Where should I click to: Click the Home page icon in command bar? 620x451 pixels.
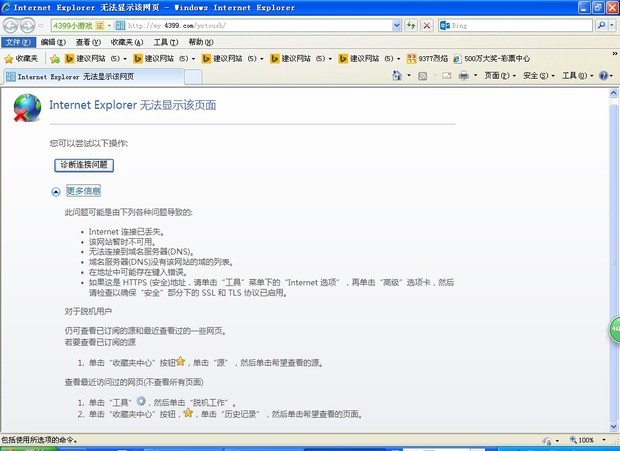[x=397, y=75]
